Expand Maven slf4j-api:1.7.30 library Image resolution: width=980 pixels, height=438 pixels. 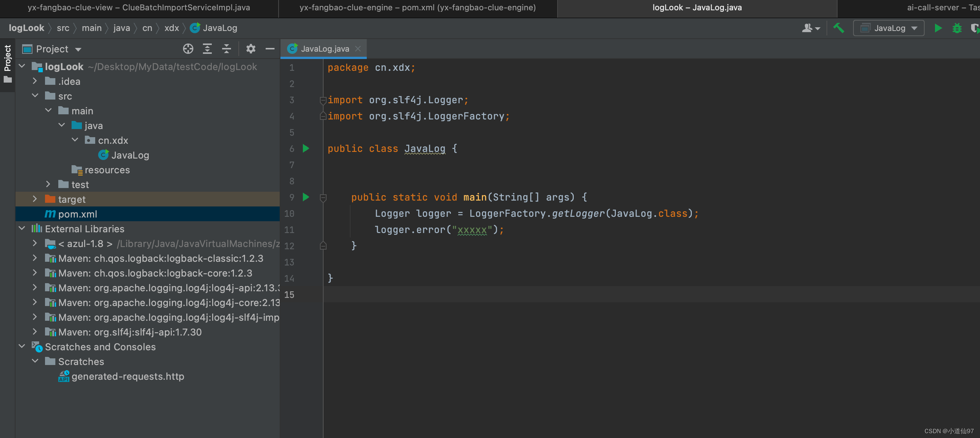(35, 332)
